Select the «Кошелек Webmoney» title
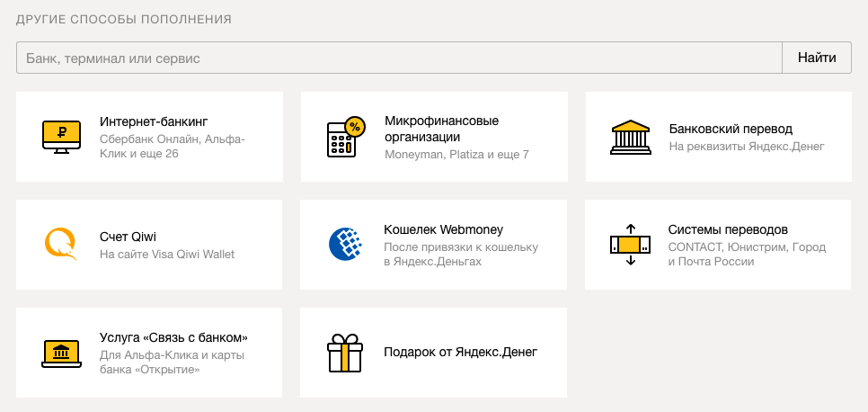This screenshot has width=868, height=412. (x=443, y=229)
